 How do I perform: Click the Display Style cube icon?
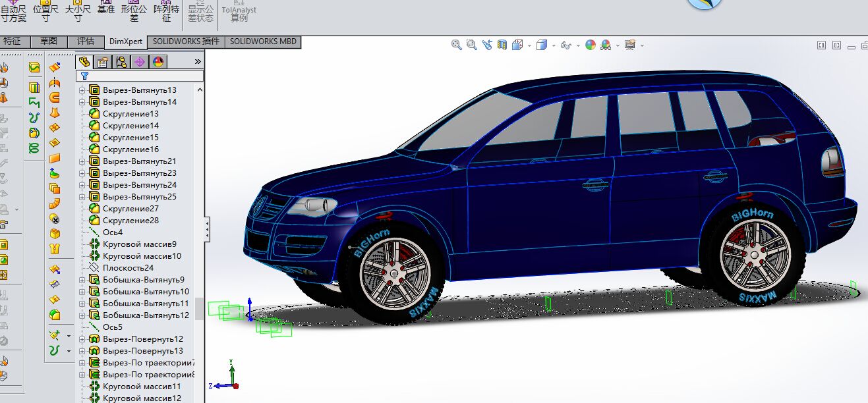coord(542,45)
